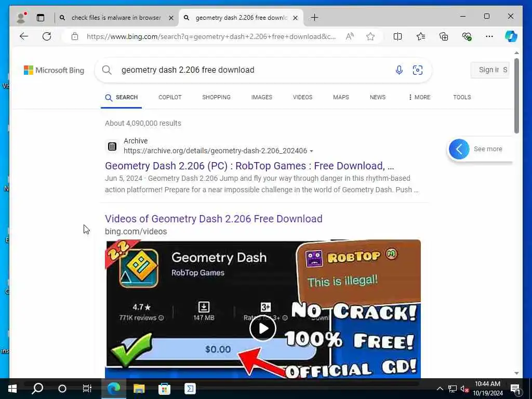This screenshot has height=399, width=532.
Task: Switch to MAPS results
Action: click(341, 97)
